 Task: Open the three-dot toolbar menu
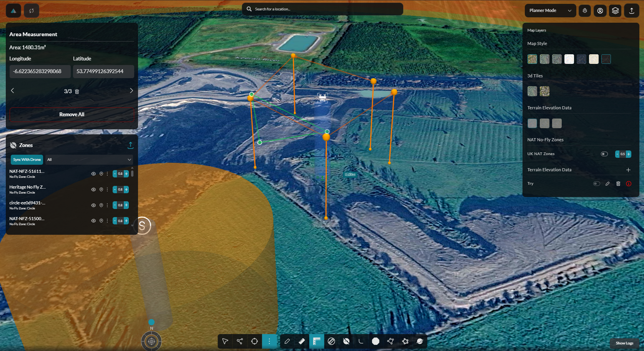270,341
